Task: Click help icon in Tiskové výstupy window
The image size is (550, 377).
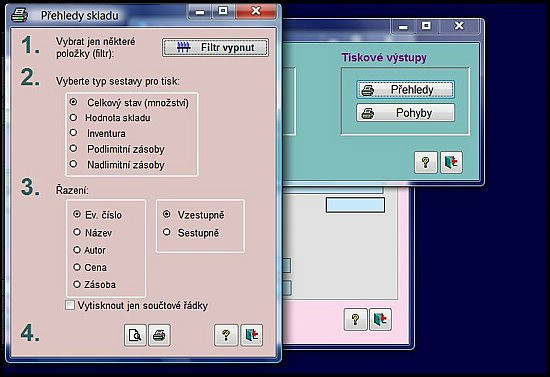Action: pyautogui.click(x=425, y=162)
